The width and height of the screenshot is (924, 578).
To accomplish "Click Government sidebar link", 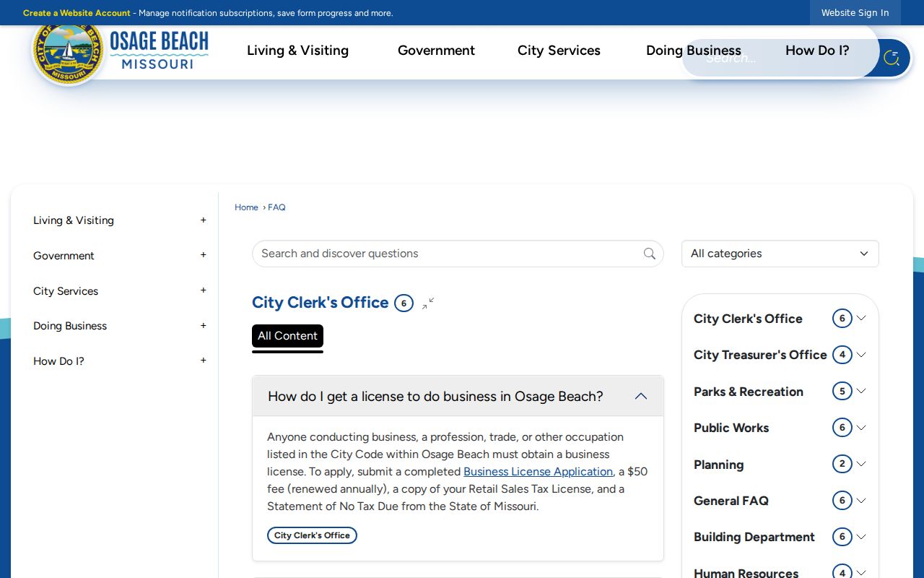I will click(x=64, y=256).
